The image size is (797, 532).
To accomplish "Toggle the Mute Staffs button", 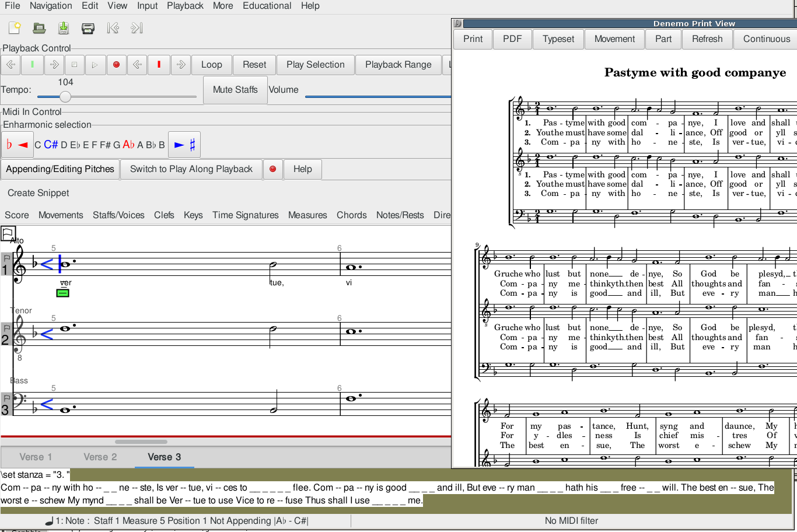I will 235,90.
